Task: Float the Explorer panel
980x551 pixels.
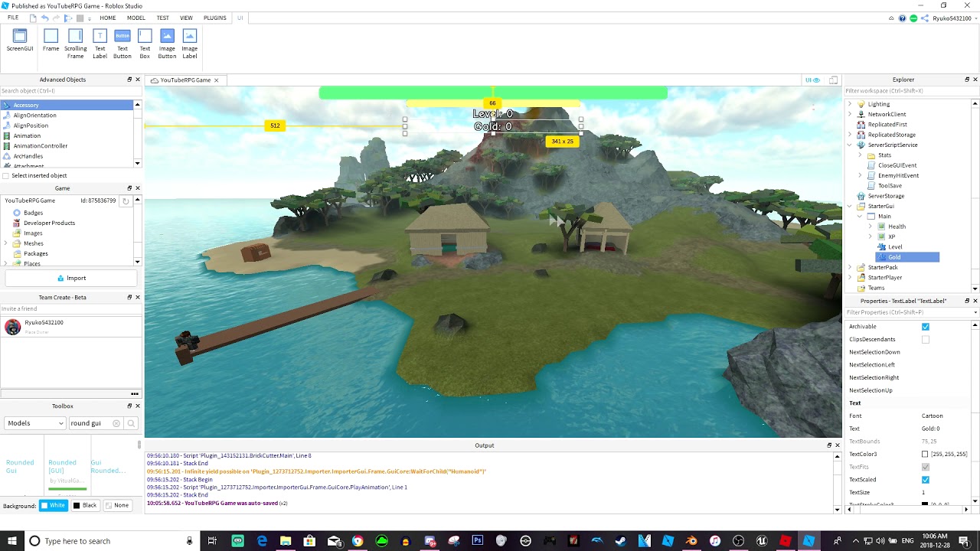Action: pos(966,80)
